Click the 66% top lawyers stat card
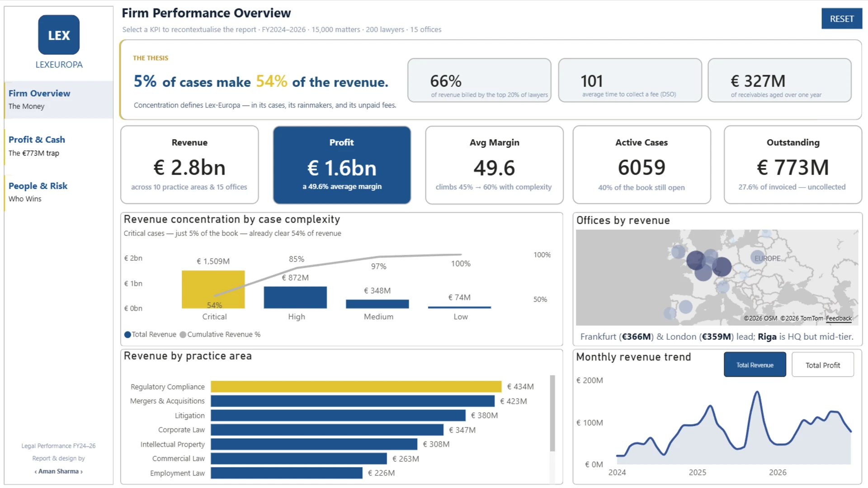Image resolution: width=868 pixels, height=488 pixels. 479,80
